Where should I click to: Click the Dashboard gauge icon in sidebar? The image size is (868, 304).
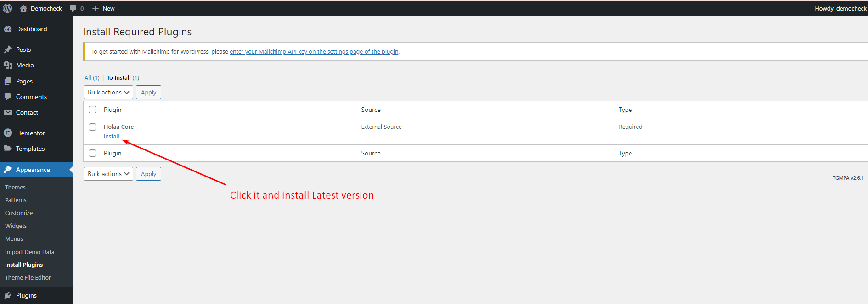click(x=8, y=29)
